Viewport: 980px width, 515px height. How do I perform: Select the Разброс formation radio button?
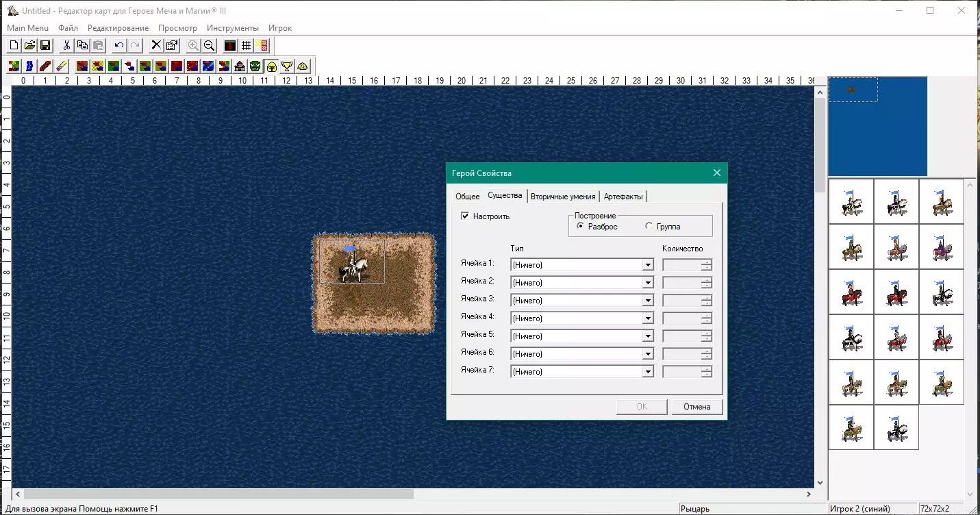(x=581, y=227)
